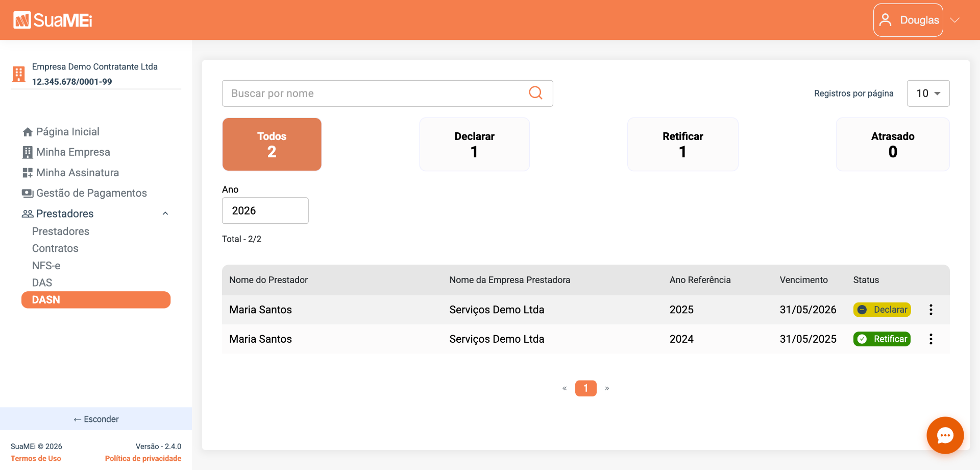Open Gestão de Pagamentos
Viewport: 980px width, 470px height.
[91, 193]
